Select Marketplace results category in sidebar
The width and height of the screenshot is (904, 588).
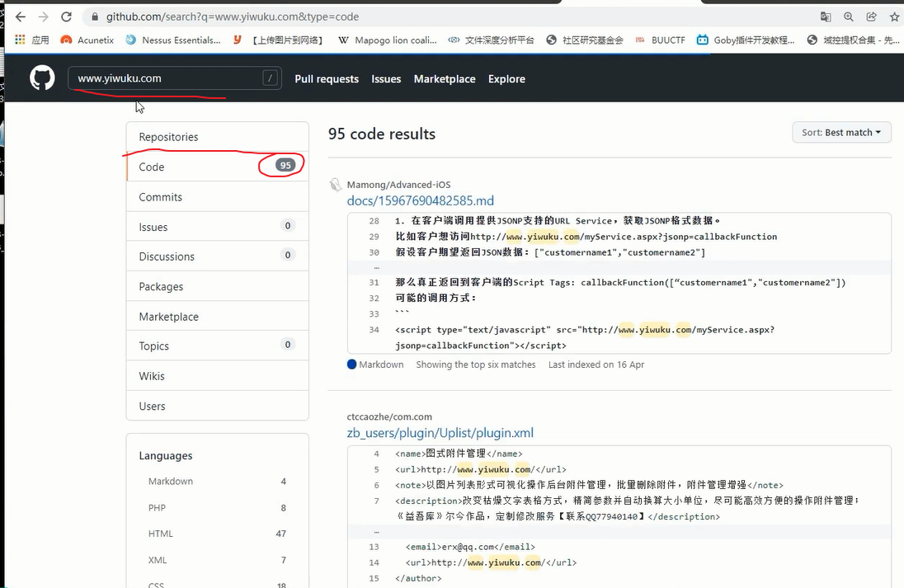pos(218,316)
